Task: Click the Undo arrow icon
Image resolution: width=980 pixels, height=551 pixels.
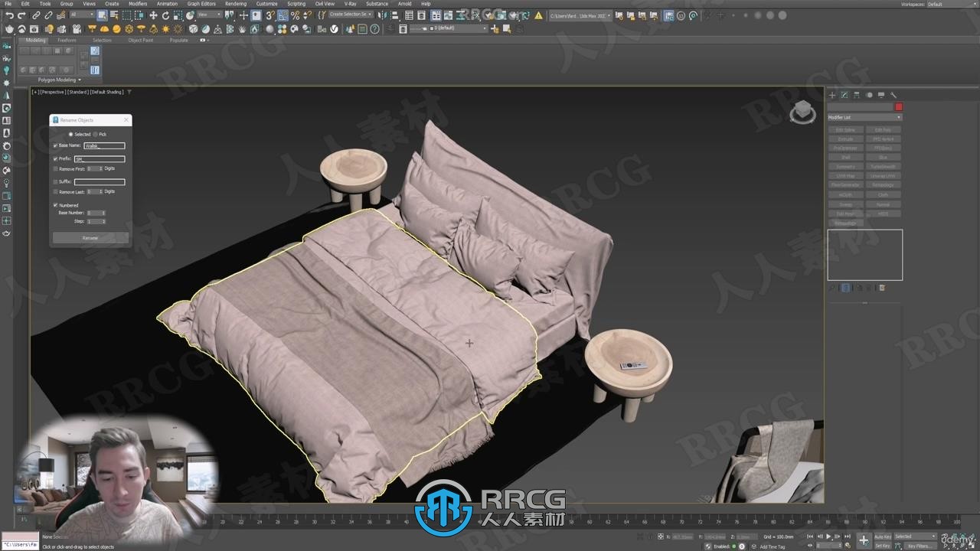Action: (x=9, y=15)
